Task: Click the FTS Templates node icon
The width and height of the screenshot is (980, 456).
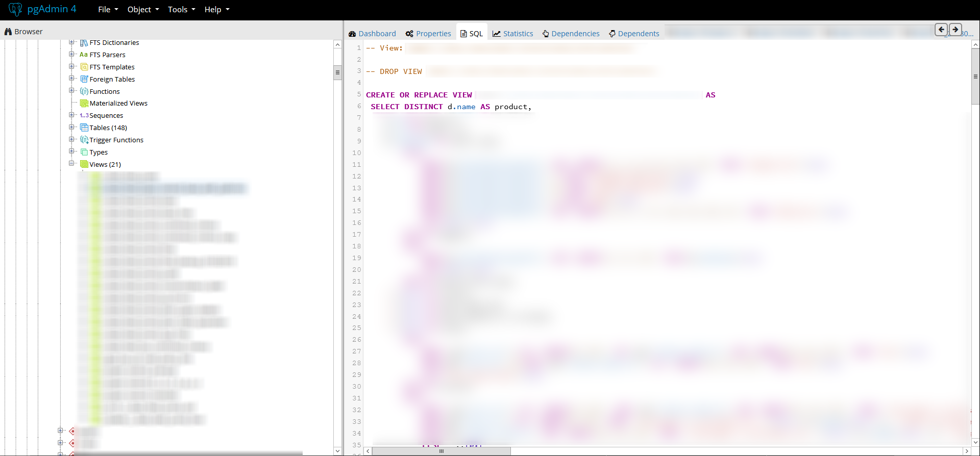Action: point(84,67)
